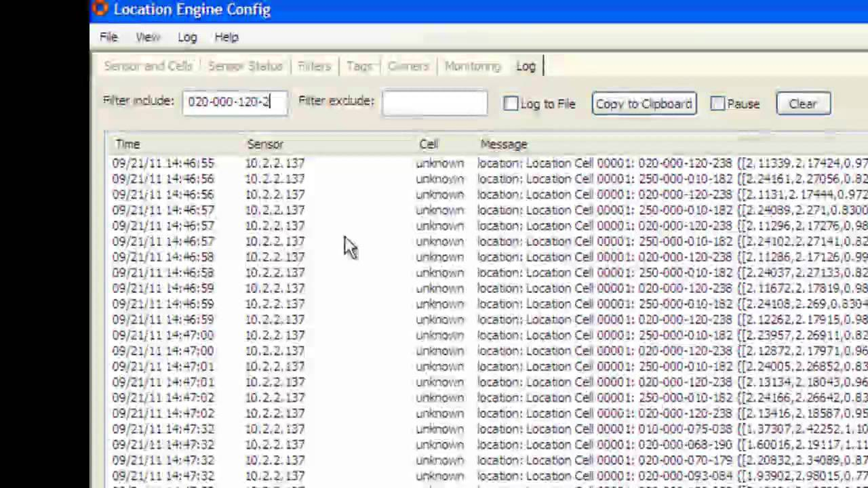Enable the Log to File checkbox
Screen dimensions: 868x488
tap(511, 104)
